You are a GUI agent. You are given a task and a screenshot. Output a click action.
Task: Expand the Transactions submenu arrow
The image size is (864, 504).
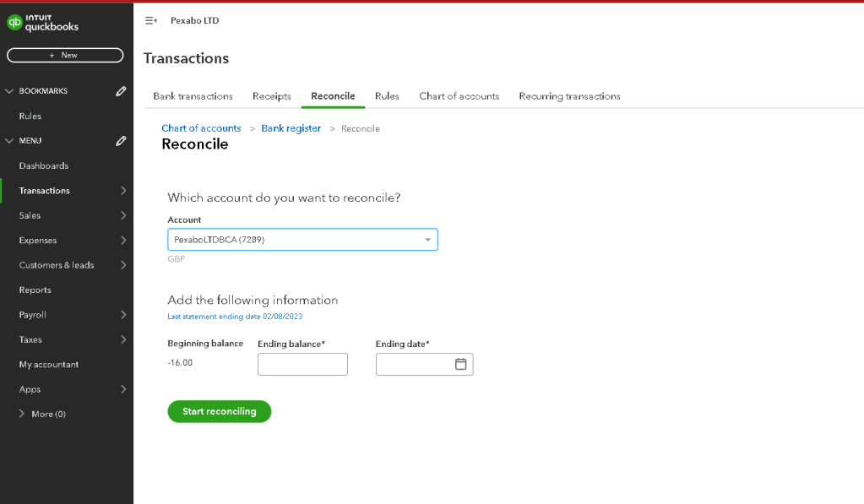coord(123,191)
